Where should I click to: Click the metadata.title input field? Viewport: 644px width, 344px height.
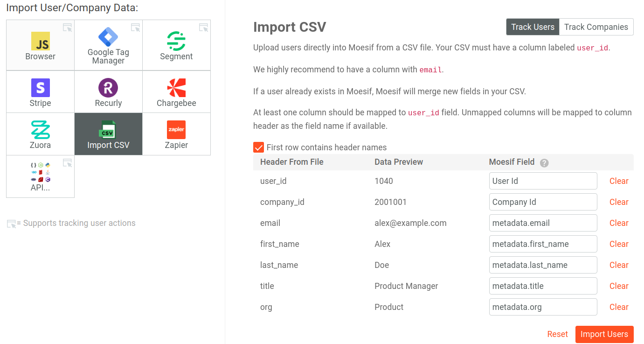(543, 286)
